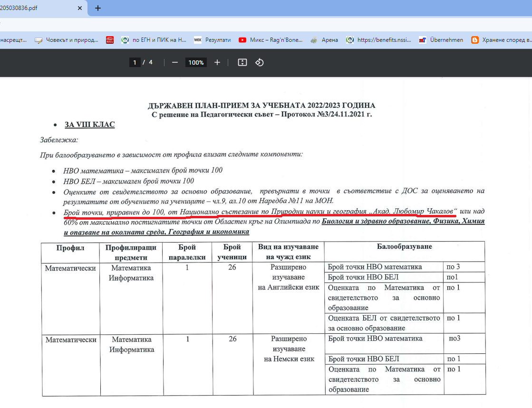Open a new browser tab
This screenshot has height=408, width=532.
click(x=98, y=8)
